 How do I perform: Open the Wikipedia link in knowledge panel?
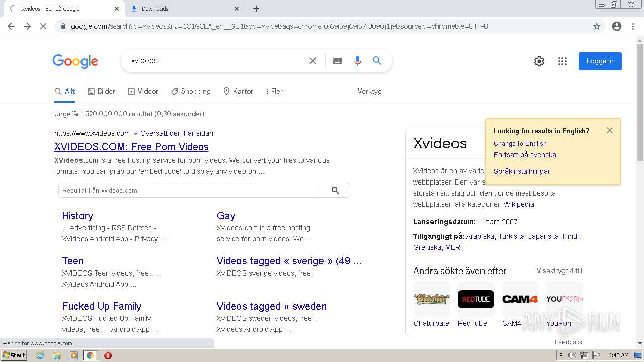coord(519,204)
